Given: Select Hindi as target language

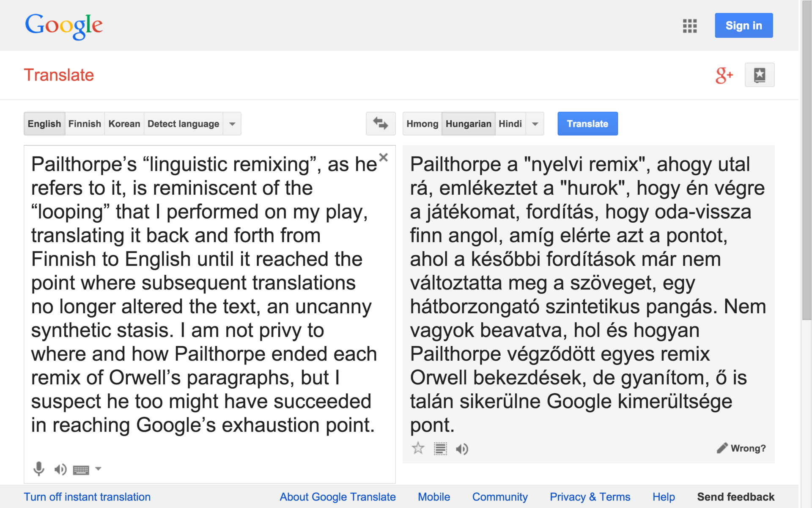Looking at the screenshot, I should 510,124.
